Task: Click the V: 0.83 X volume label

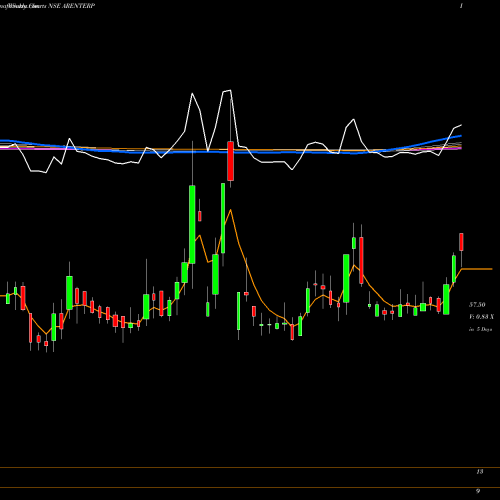Action: tap(481, 317)
